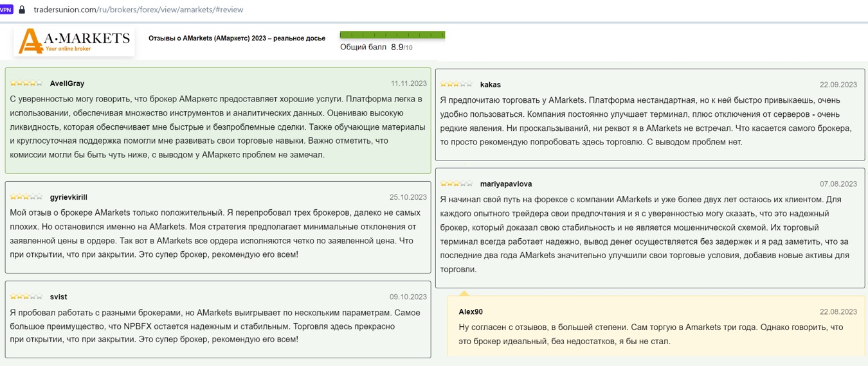Click kakas's review text body
Image resolution: width=868 pixels, height=366 pixels.
pos(646,121)
